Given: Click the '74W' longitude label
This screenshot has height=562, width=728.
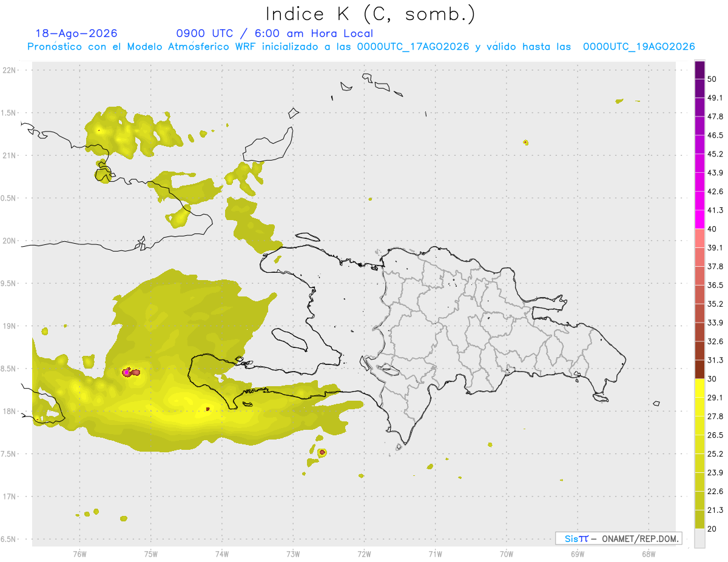Looking at the screenshot, I should point(221,554).
